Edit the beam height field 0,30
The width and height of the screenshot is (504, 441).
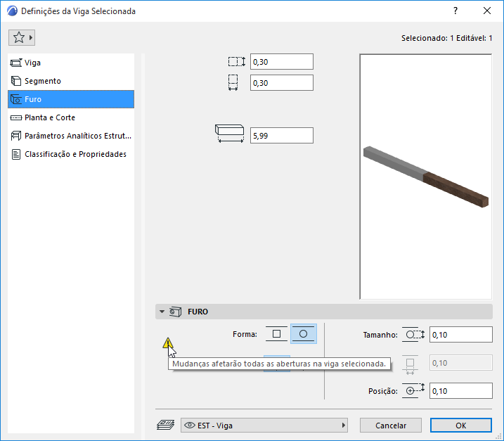pyautogui.click(x=282, y=62)
